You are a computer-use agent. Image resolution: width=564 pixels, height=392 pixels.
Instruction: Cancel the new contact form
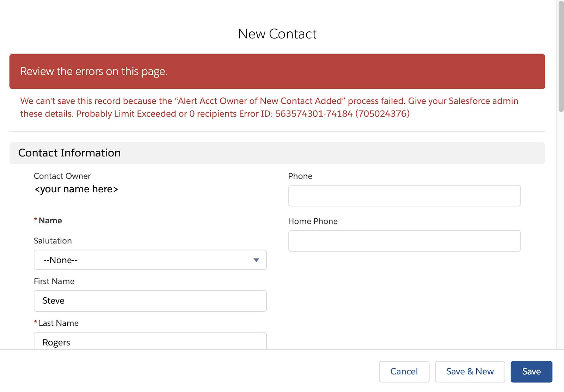click(x=404, y=372)
